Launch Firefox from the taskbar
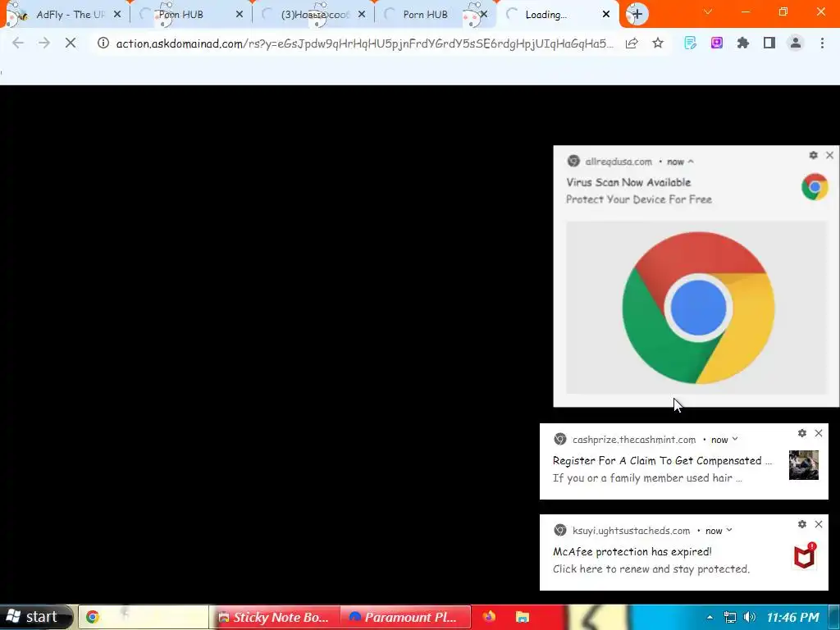This screenshot has height=630, width=840. point(489,617)
